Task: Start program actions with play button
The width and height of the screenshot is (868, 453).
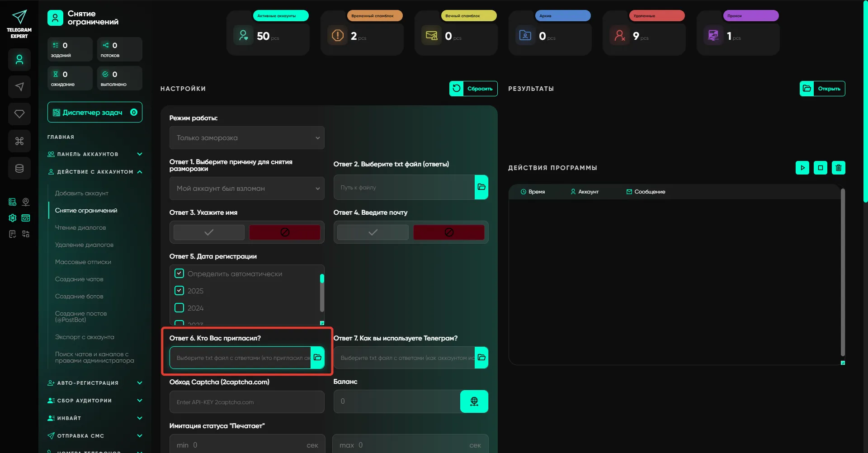Action: tap(802, 168)
